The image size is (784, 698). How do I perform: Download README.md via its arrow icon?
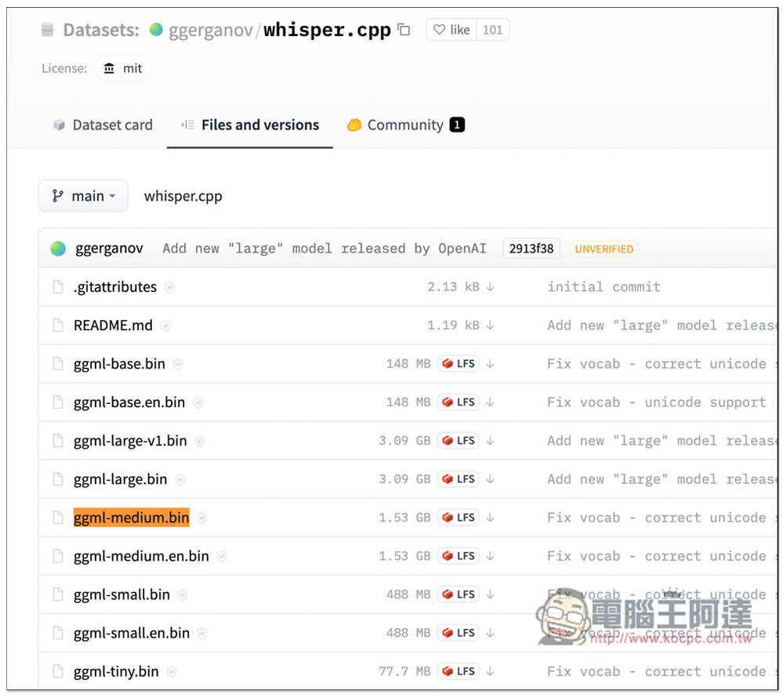pyautogui.click(x=490, y=325)
